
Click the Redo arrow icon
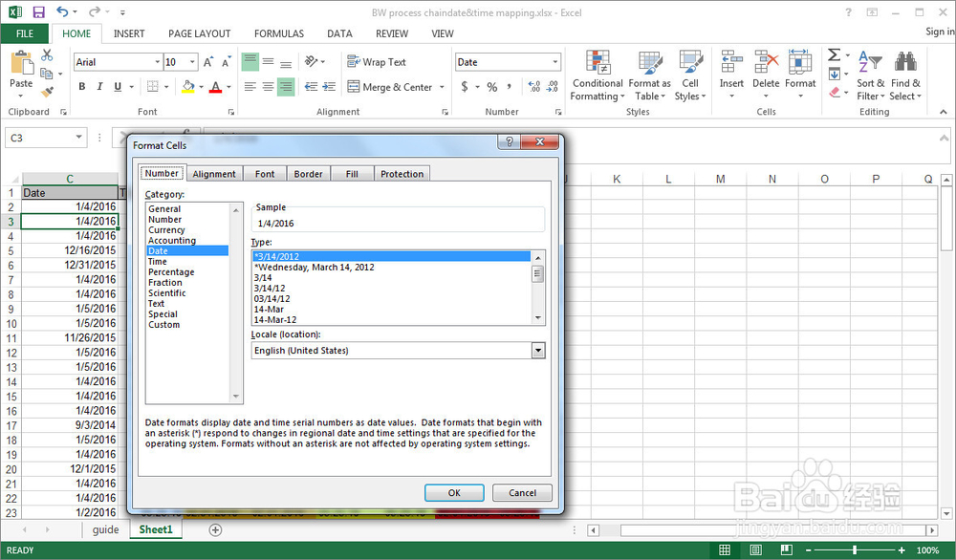[x=94, y=11]
